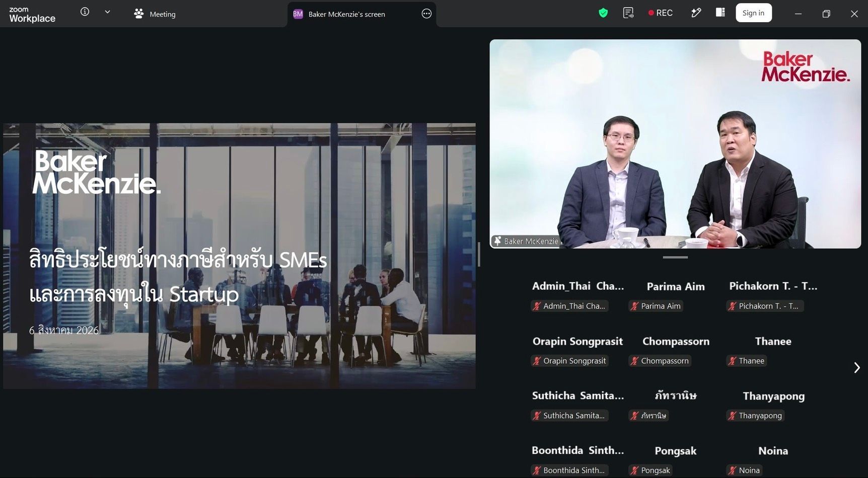This screenshot has height=478, width=868.
Task: Click muted mic icon for Suthicha Samita...
Action: [x=537, y=416]
